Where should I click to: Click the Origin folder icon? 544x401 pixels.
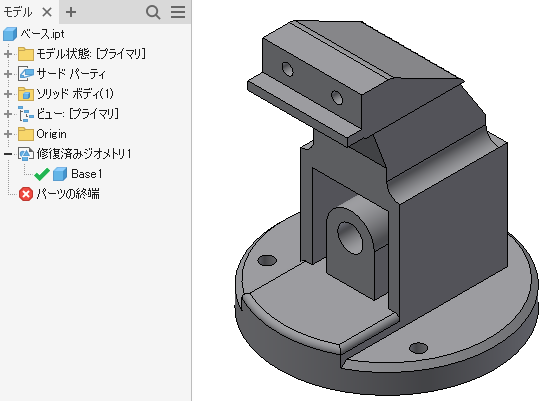pyautogui.click(x=26, y=134)
